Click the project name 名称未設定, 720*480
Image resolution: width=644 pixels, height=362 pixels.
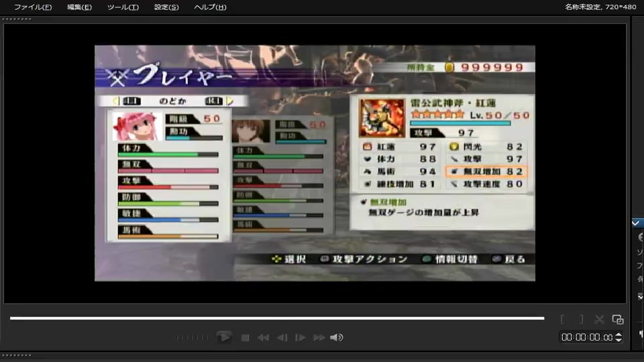tap(600, 7)
